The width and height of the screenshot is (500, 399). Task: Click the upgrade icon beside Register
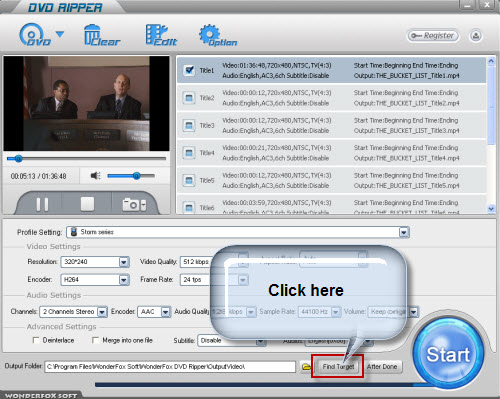(x=476, y=36)
